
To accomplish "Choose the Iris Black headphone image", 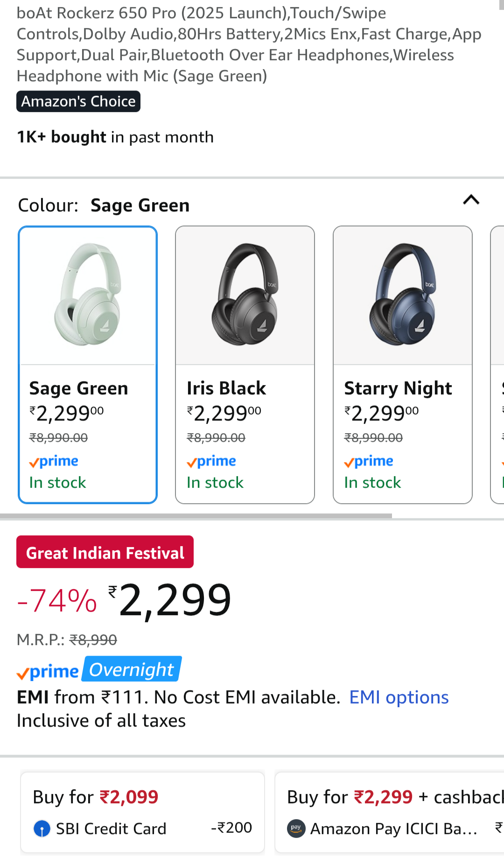I will coord(245,295).
